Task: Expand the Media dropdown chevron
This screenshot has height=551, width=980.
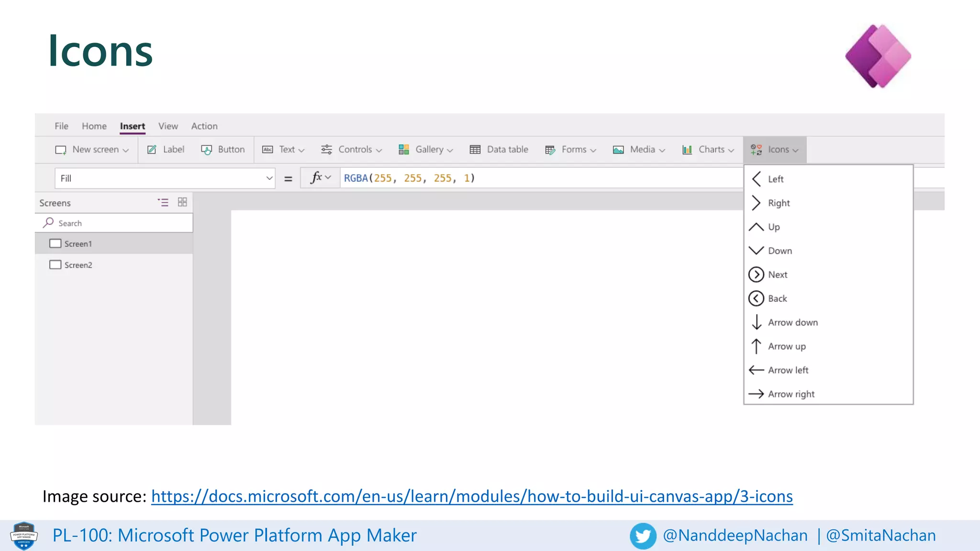Action: coord(662,150)
